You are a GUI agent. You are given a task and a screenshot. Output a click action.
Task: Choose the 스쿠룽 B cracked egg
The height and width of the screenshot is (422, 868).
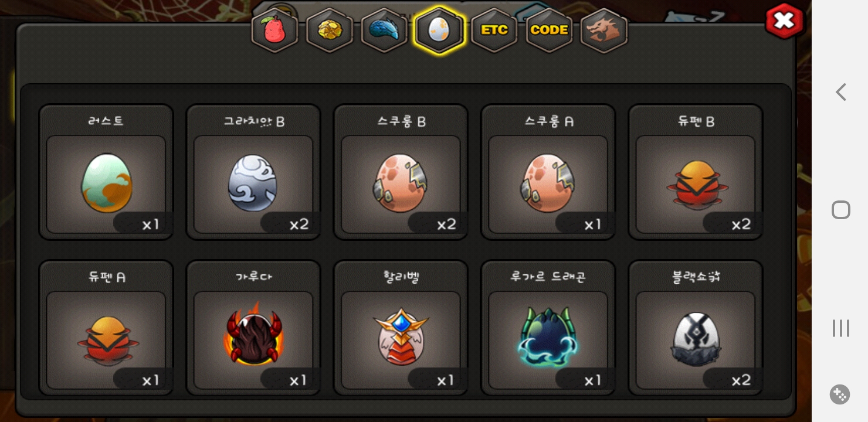[401, 172]
